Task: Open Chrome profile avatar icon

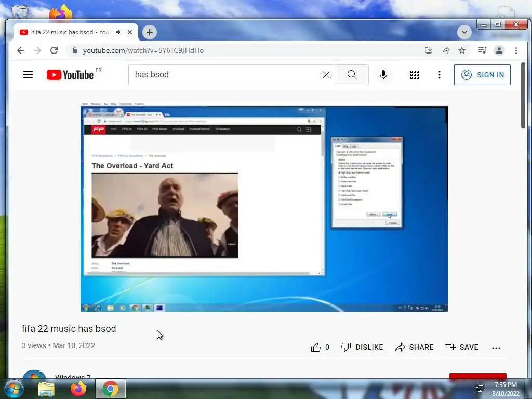Action: click(x=499, y=50)
